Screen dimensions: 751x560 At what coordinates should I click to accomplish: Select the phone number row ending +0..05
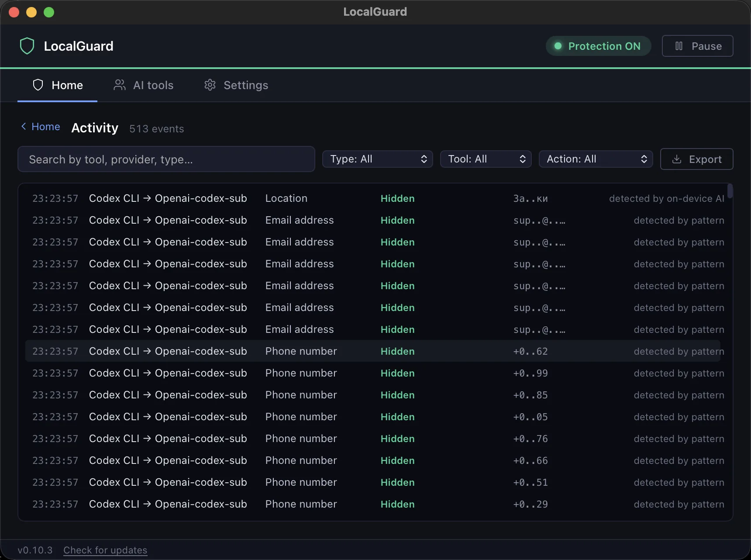[x=373, y=417]
